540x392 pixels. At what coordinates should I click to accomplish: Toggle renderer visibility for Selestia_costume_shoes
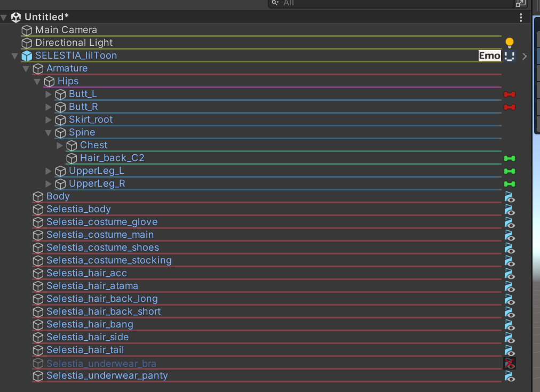510,248
